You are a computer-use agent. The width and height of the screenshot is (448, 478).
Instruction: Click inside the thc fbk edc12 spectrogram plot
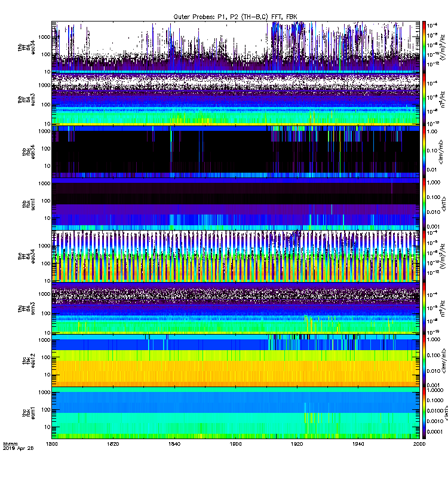tap(235, 361)
